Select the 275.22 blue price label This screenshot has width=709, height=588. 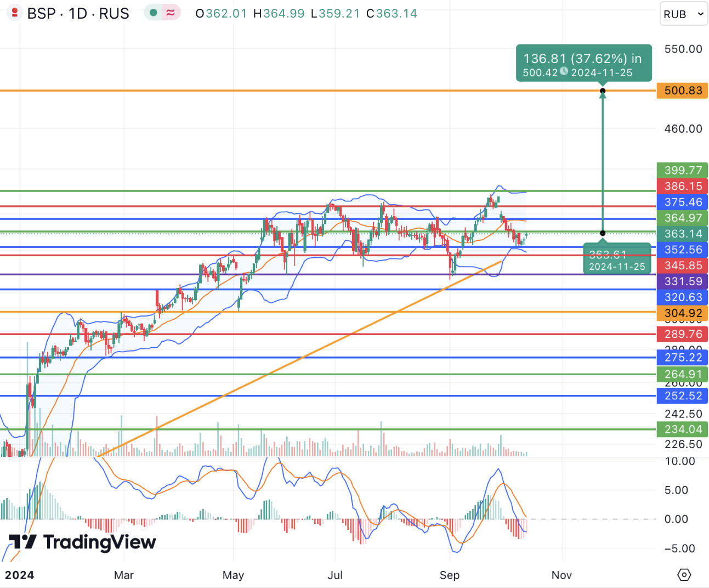pyautogui.click(x=683, y=358)
